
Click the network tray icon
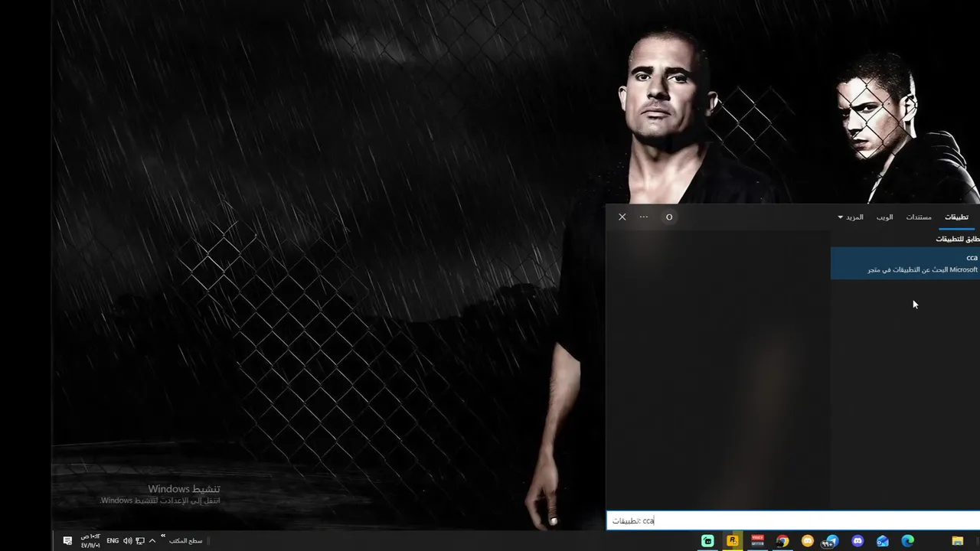coord(140,541)
